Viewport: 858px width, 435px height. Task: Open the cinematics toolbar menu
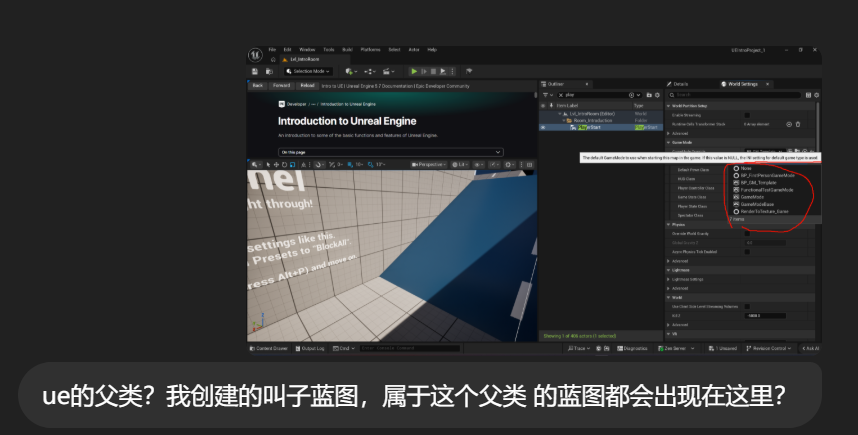[389, 71]
